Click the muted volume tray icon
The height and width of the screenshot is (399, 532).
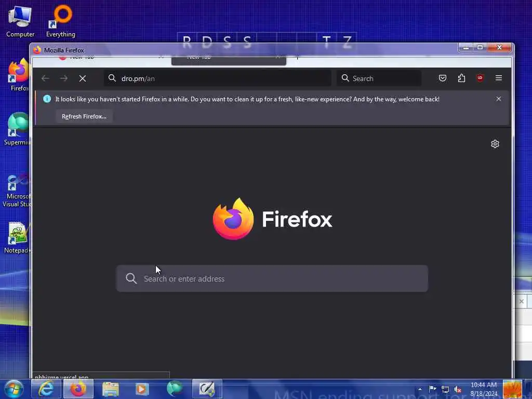click(458, 390)
